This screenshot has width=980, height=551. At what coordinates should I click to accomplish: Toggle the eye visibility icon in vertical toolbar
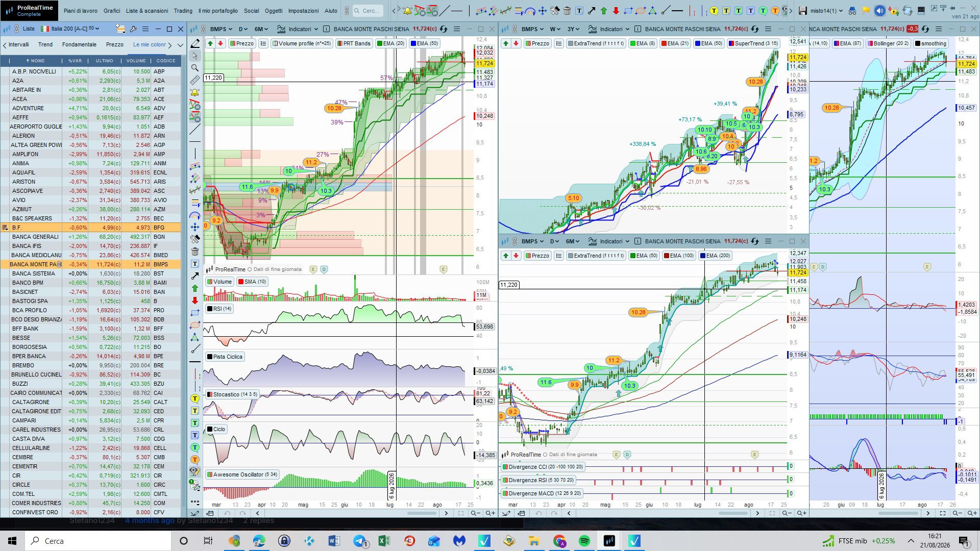pos(195,471)
